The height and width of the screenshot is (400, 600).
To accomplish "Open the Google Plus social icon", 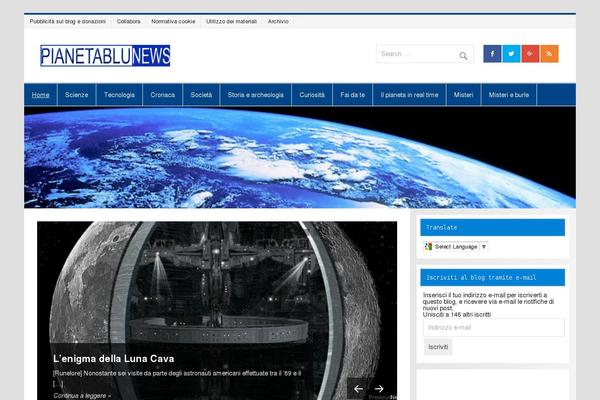I will [x=530, y=54].
